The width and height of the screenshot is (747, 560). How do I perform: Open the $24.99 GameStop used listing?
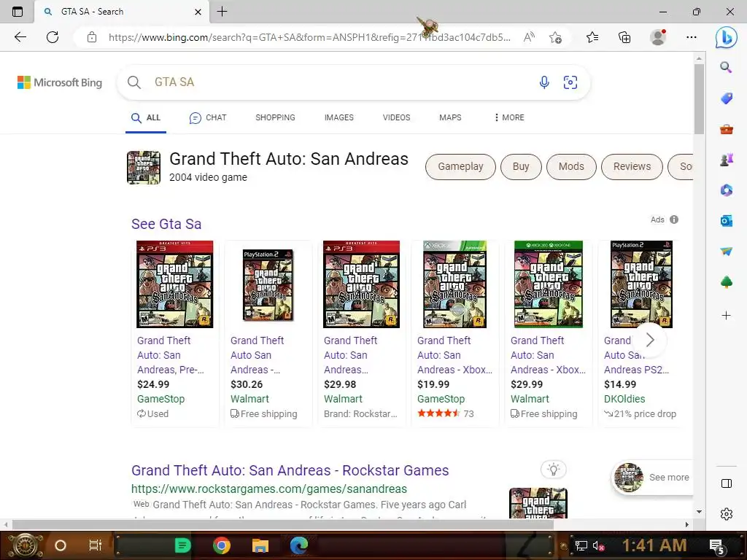(x=175, y=333)
